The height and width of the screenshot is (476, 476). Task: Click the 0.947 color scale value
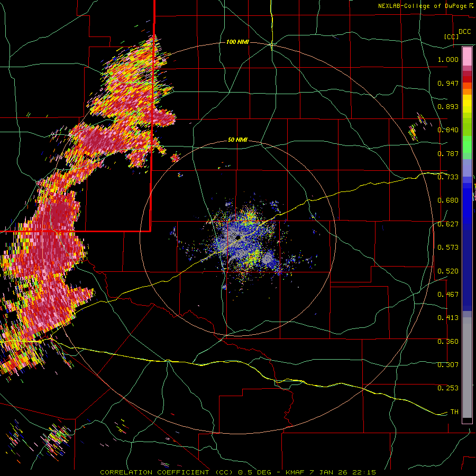pyautogui.click(x=448, y=83)
